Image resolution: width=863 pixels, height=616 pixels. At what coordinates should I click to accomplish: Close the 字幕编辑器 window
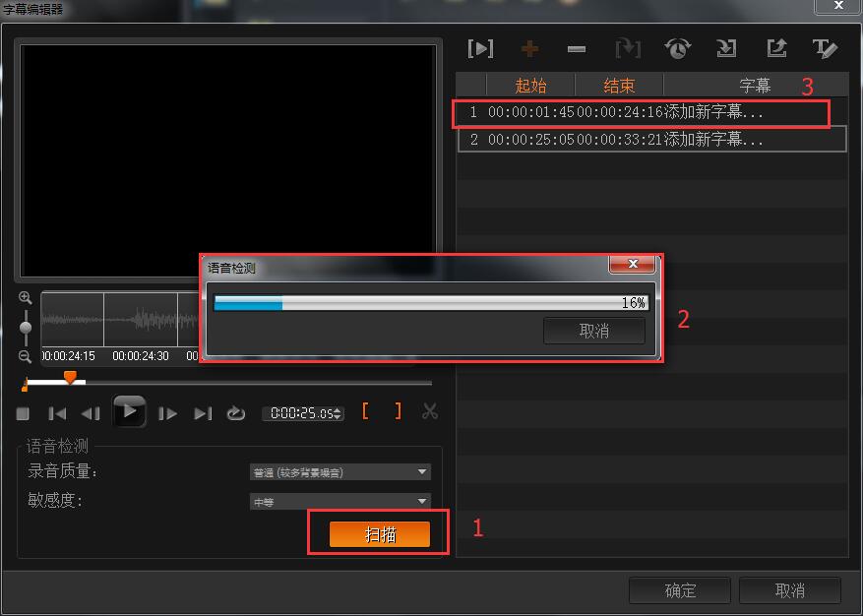tap(838, 6)
